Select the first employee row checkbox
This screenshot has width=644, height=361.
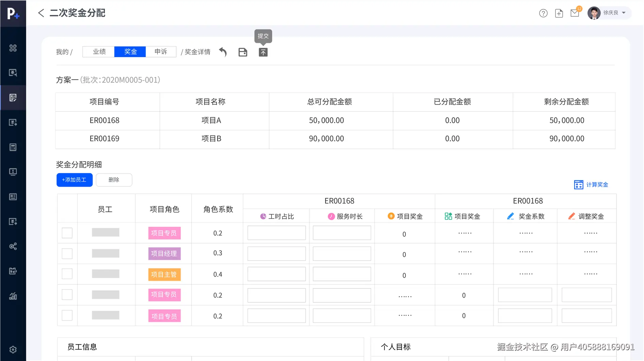click(x=67, y=233)
